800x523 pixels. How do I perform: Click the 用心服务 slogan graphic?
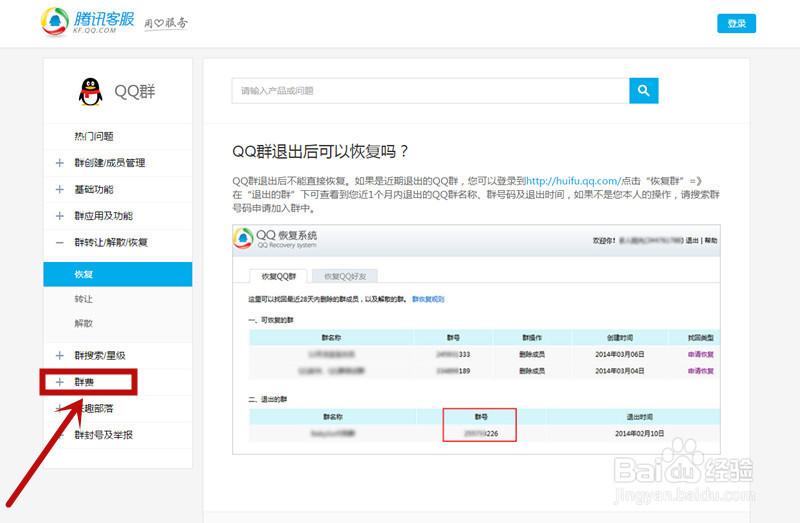click(x=166, y=23)
